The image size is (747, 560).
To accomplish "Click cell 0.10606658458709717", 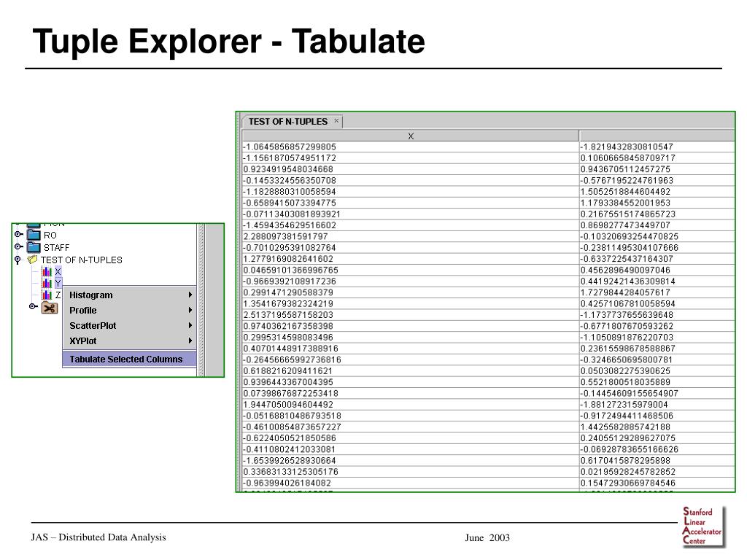I will [657, 158].
